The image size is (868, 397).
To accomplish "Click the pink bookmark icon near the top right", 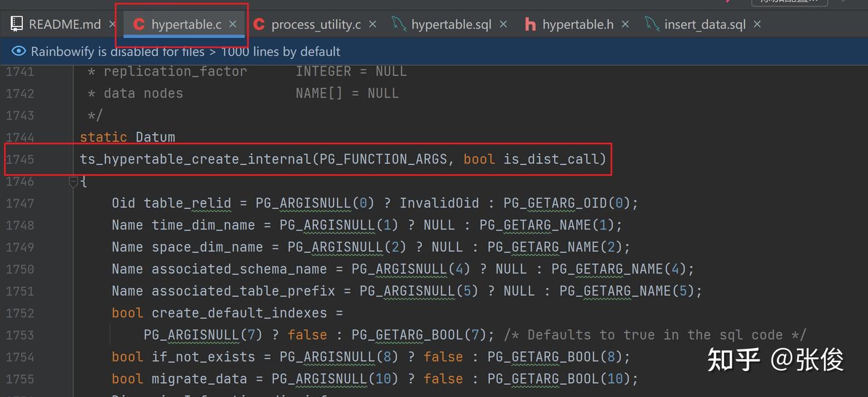I will coord(728,4).
